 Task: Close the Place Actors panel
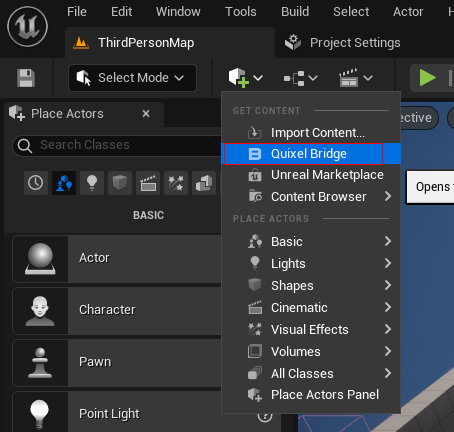[146, 114]
